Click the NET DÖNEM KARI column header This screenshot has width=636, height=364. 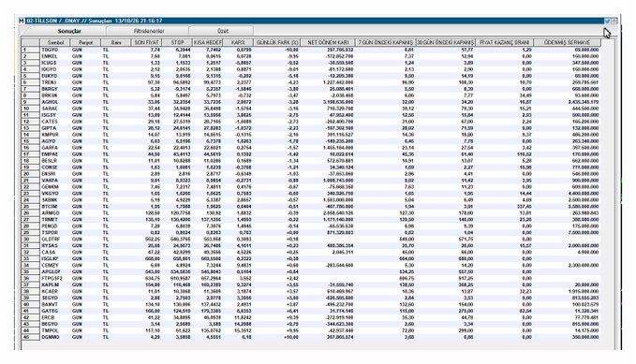328,42
